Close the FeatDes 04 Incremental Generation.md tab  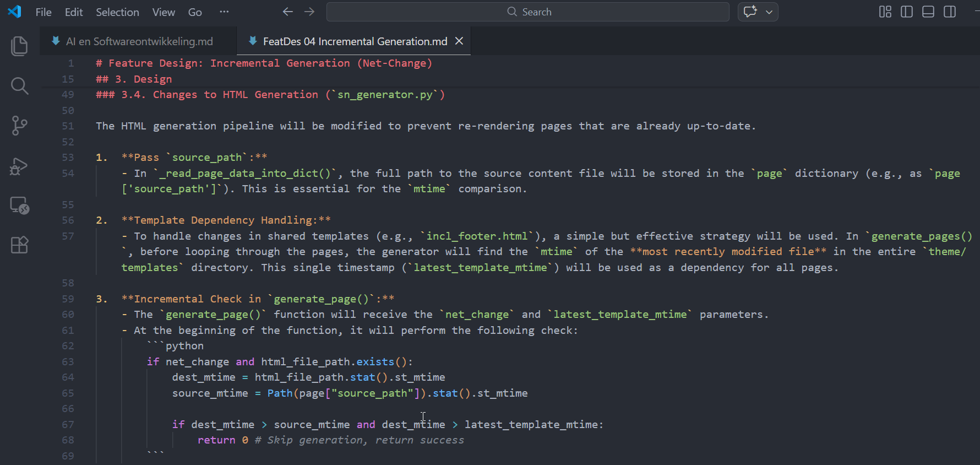(459, 41)
